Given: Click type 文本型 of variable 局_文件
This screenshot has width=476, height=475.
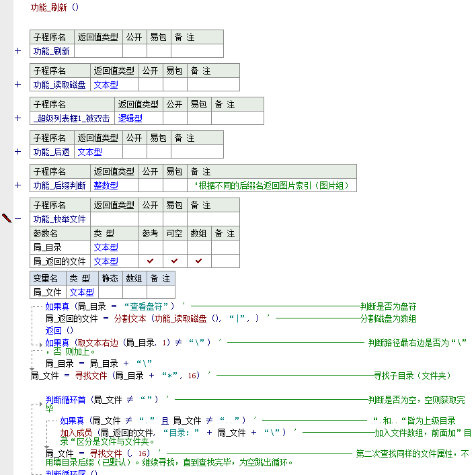Looking at the screenshot, I should click(82, 292).
